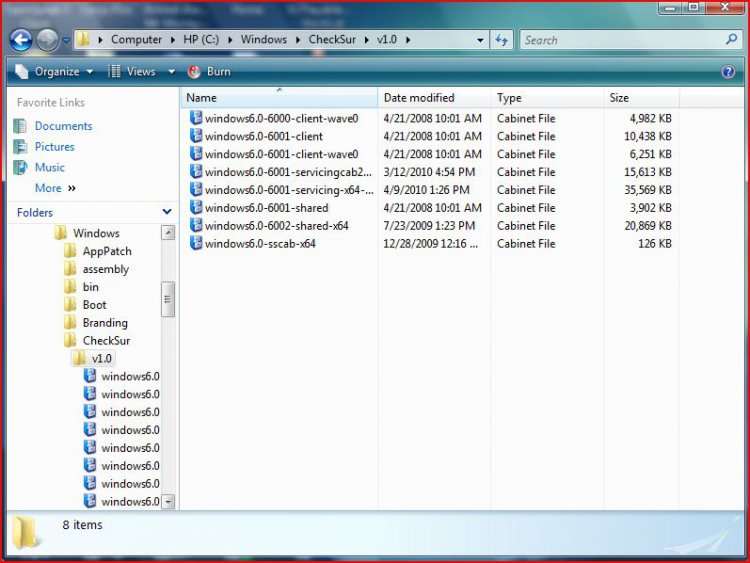The image size is (750, 563).
Task: Sort by Date modified column header
Action: (x=434, y=98)
